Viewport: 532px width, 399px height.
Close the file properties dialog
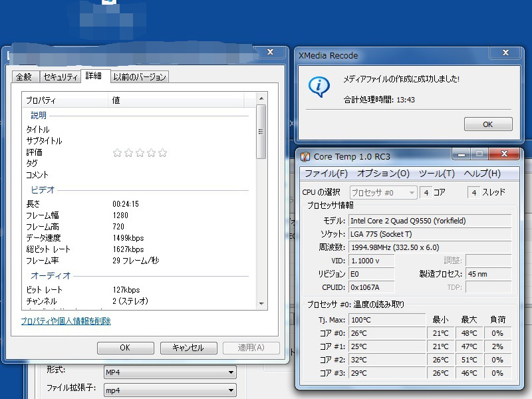271,52
